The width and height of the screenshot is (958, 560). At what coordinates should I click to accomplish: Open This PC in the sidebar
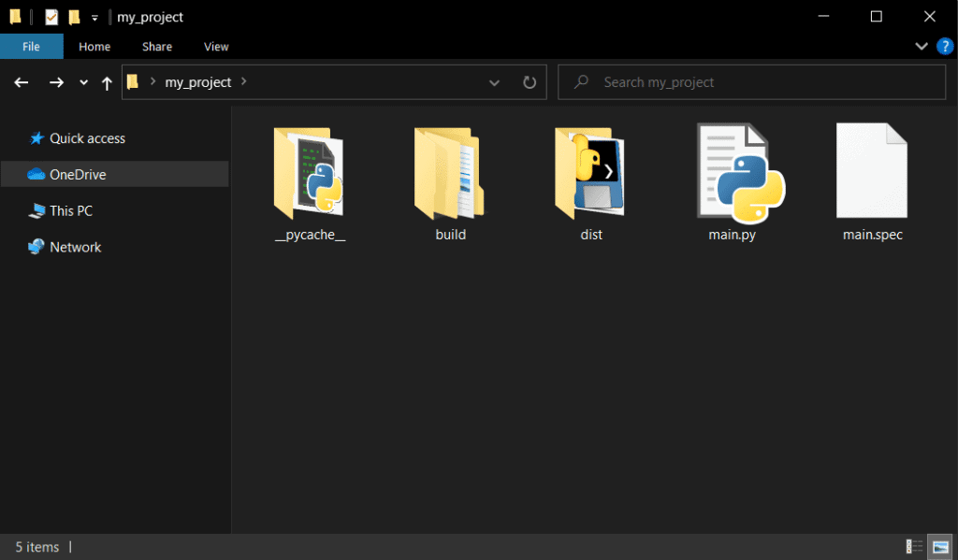click(x=69, y=210)
